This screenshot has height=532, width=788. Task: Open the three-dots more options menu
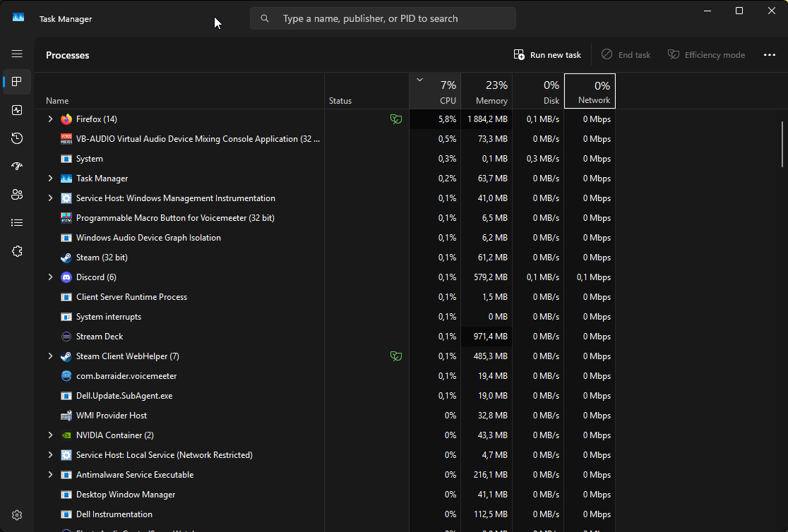tap(770, 55)
